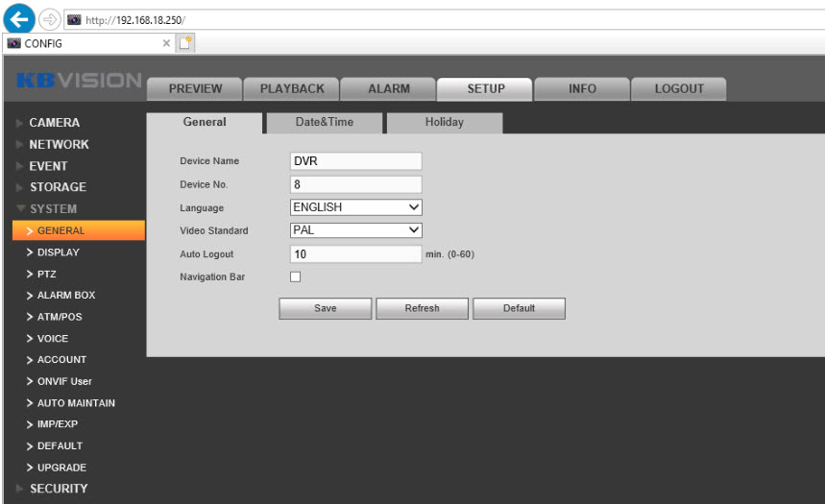This screenshot has width=825, height=504.
Task: Open the UPGRADE settings page
Action: 61,468
